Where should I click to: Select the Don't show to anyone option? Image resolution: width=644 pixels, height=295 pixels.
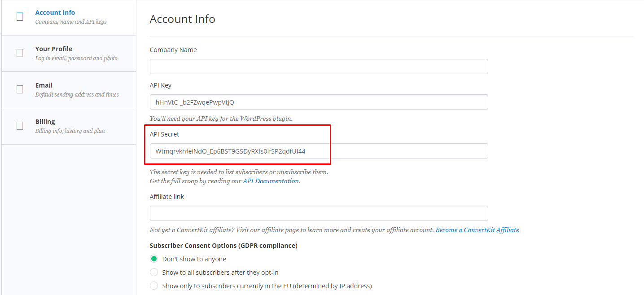(x=154, y=259)
